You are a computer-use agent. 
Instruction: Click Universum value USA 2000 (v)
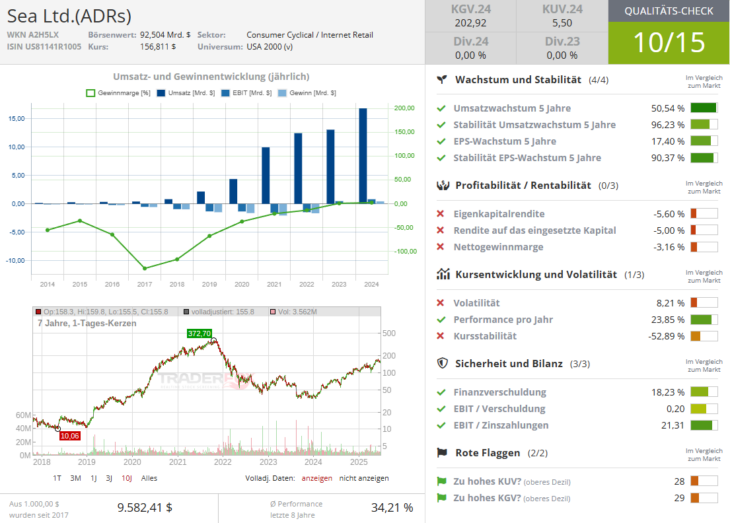point(270,47)
